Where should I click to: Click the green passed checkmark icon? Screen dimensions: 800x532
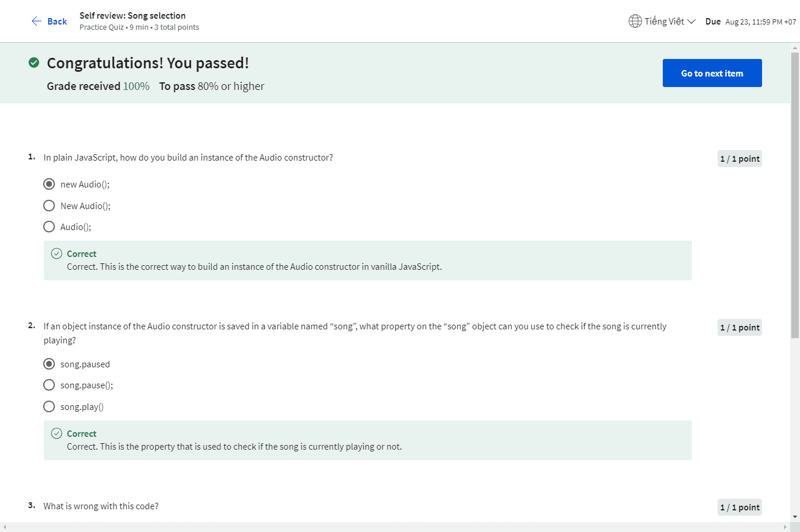34,62
